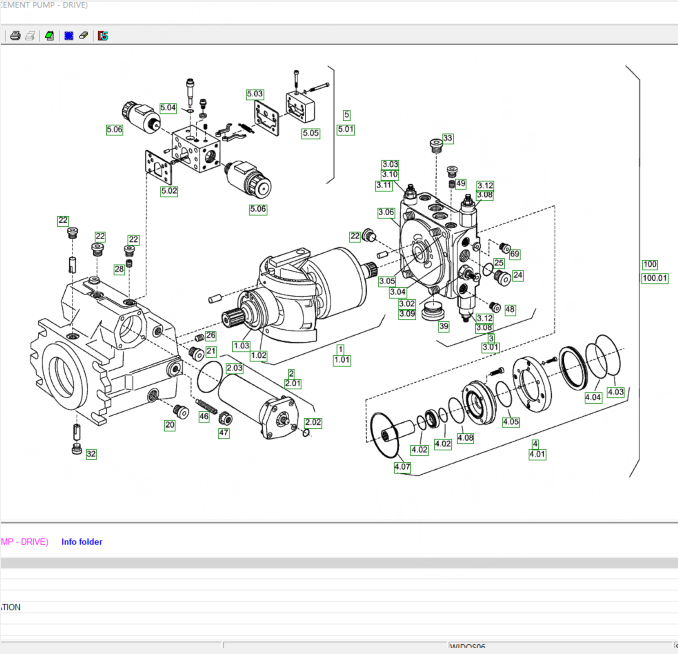Select part callout 47
Screen dimensions: 678x654
tap(224, 433)
